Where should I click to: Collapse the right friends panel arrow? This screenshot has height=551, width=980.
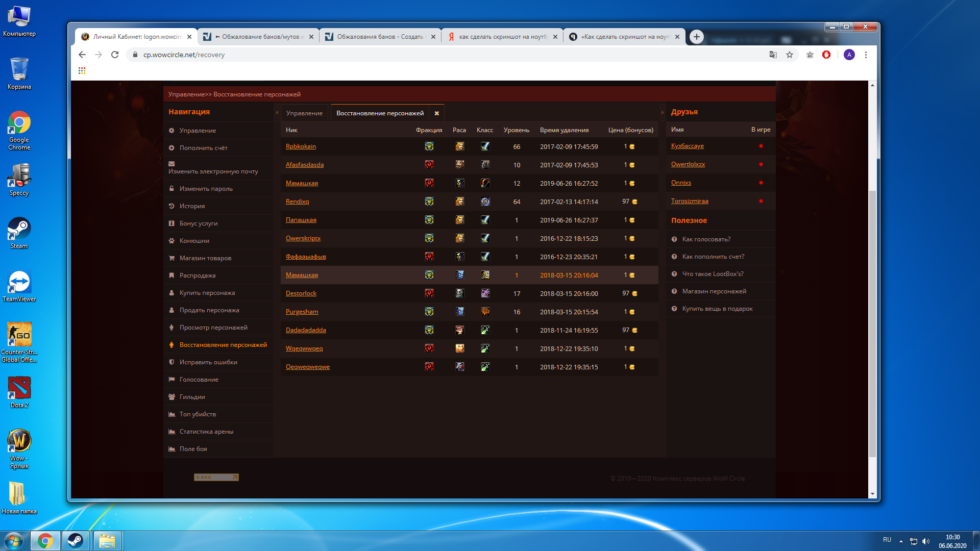tap(663, 112)
